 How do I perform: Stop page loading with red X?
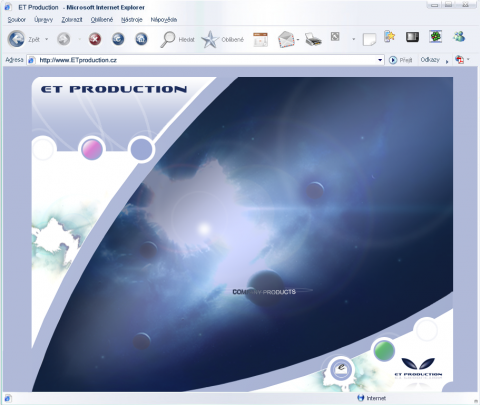[95, 39]
